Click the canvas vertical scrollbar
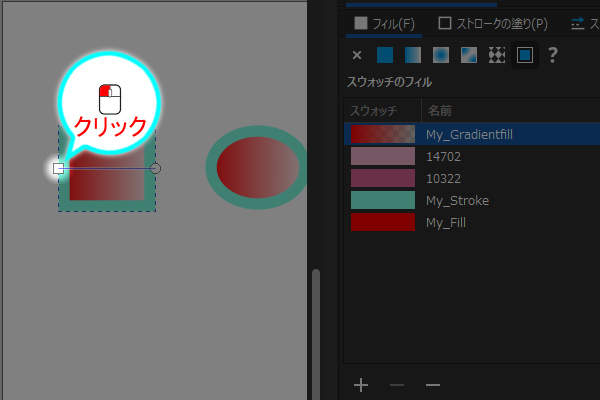The width and height of the screenshot is (600, 400). click(x=316, y=334)
